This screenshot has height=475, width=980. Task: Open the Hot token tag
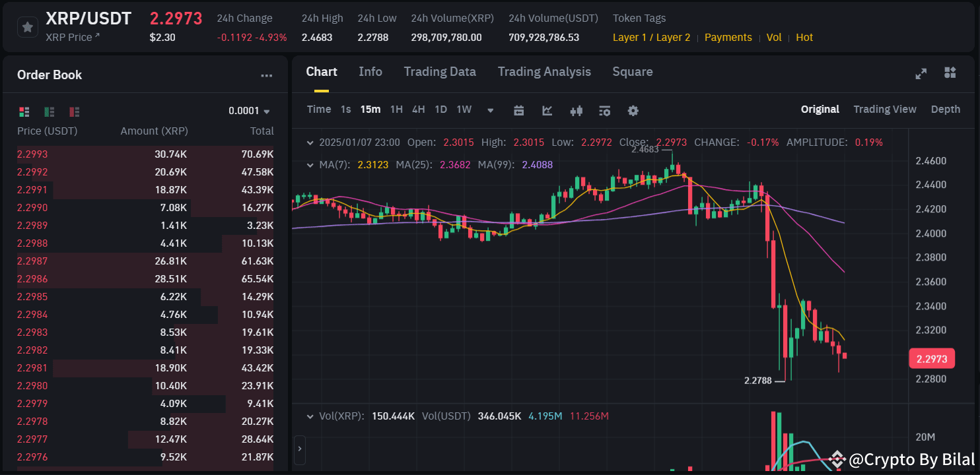point(804,38)
